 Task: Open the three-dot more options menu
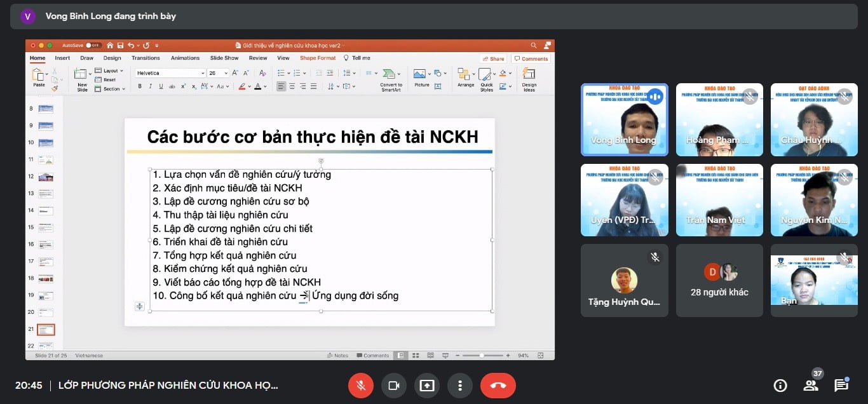pos(459,386)
